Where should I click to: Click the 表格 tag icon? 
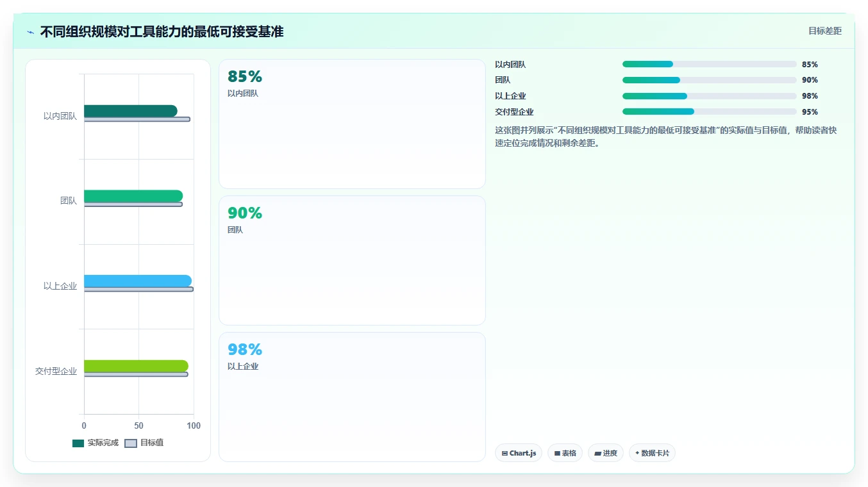coord(557,454)
